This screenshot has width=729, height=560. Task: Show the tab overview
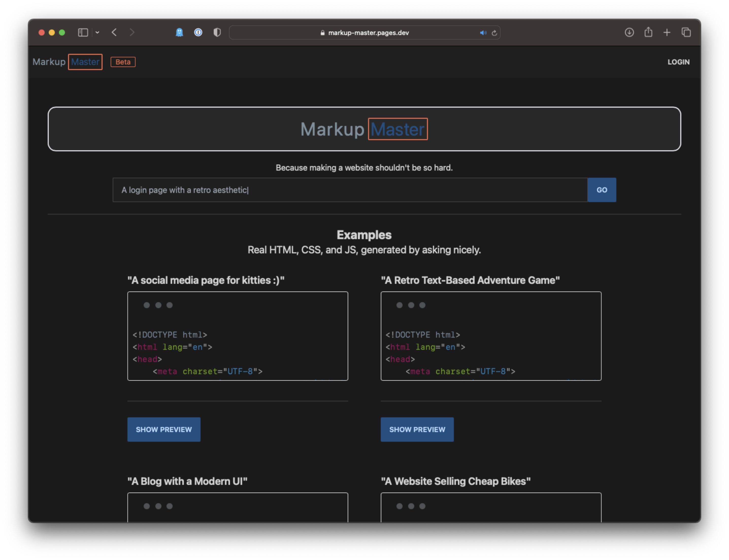coord(686,32)
